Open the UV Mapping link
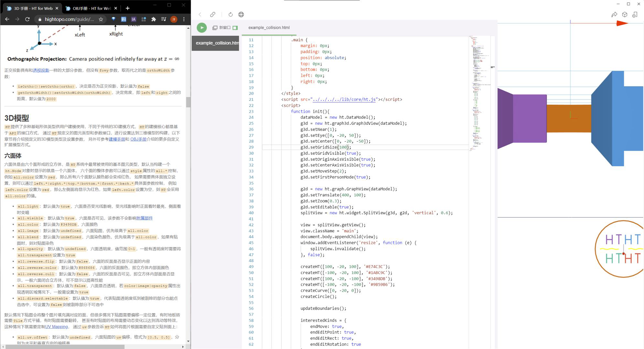 click(x=57, y=327)
